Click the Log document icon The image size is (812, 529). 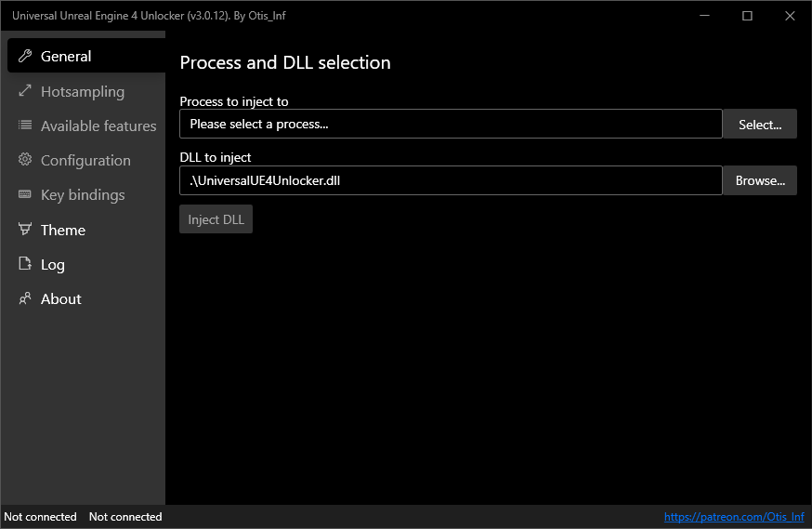point(25,264)
